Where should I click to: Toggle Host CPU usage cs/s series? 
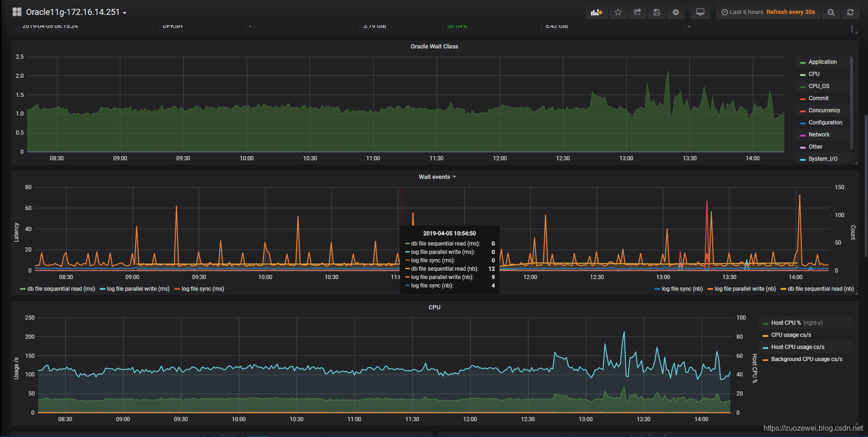798,347
